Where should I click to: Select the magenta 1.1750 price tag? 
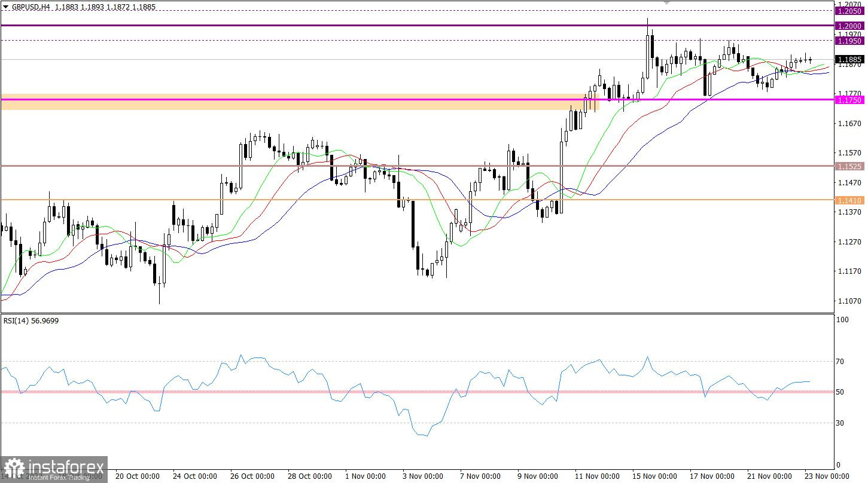point(849,100)
